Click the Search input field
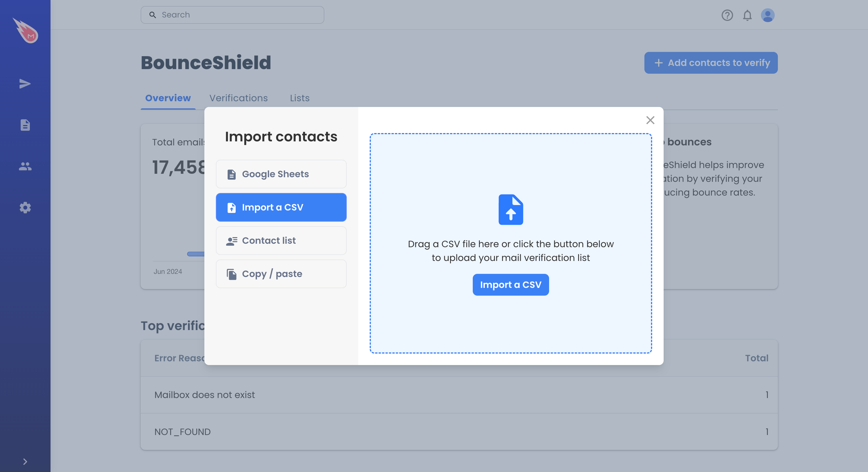The image size is (868, 472). pos(232,15)
